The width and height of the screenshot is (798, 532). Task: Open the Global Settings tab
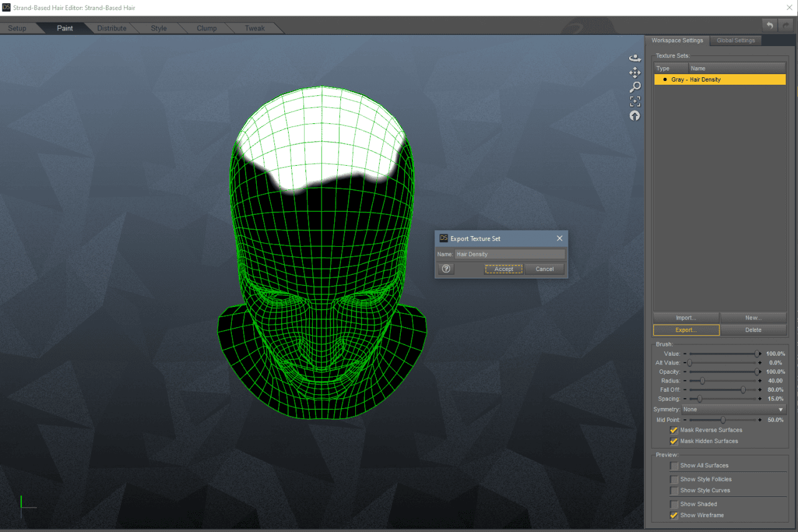(x=736, y=40)
